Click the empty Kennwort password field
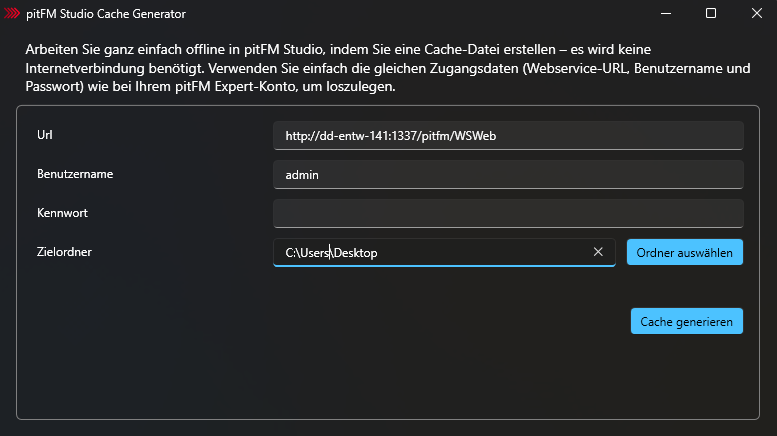Screen dimensions: 777x436 [508, 214]
